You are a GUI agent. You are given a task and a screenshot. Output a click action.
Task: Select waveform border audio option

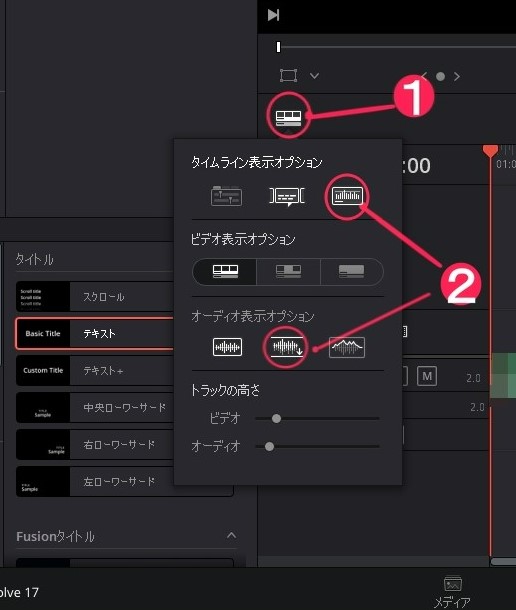[x=347, y=347]
